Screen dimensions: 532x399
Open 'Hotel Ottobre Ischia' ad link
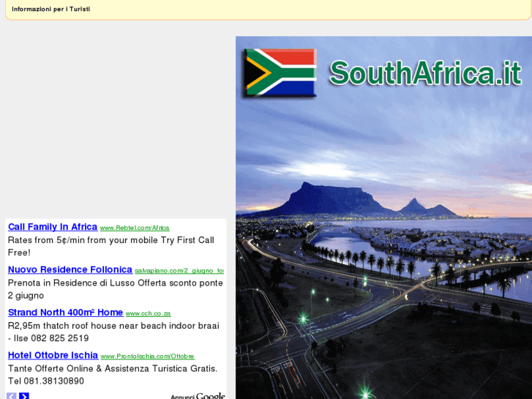(53, 355)
